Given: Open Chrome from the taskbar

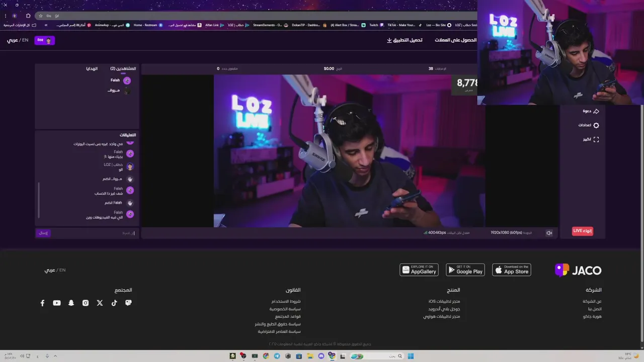Looking at the screenshot, I should pyautogui.click(x=266, y=356).
